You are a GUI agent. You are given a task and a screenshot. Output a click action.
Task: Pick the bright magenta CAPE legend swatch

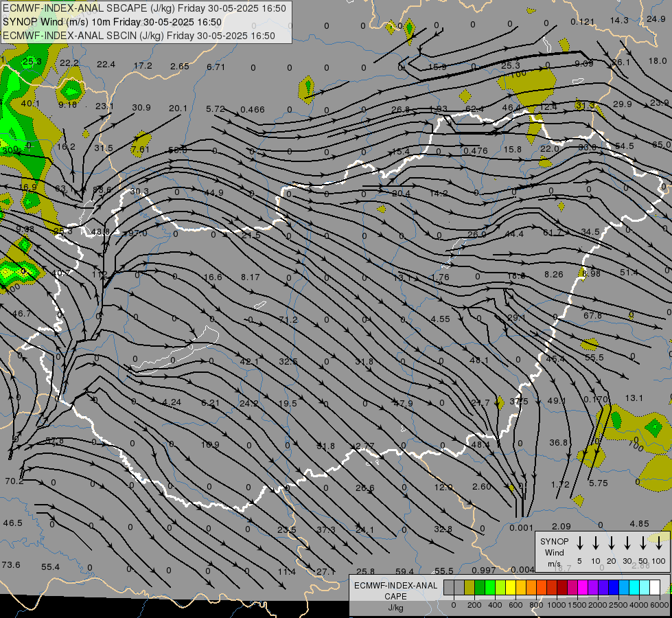click(583, 588)
